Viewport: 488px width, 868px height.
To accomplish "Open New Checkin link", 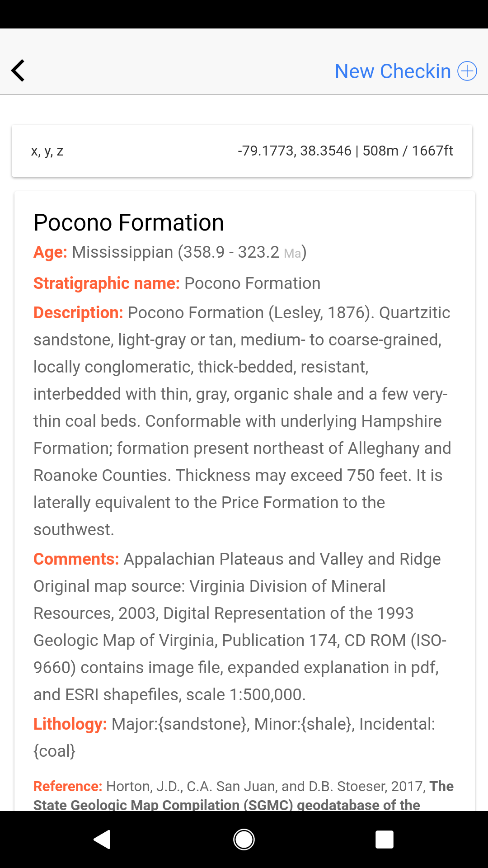I will (x=393, y=71).
